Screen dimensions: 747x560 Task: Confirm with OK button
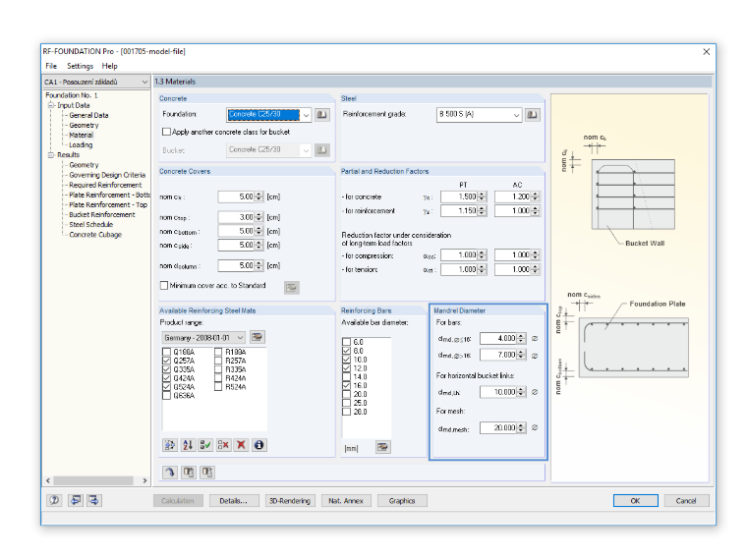pos(636,500)
